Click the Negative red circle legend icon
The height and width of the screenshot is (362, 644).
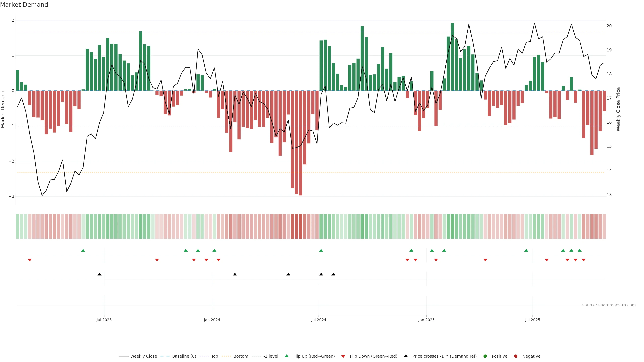pyautogui.click(x=516, y=356)
